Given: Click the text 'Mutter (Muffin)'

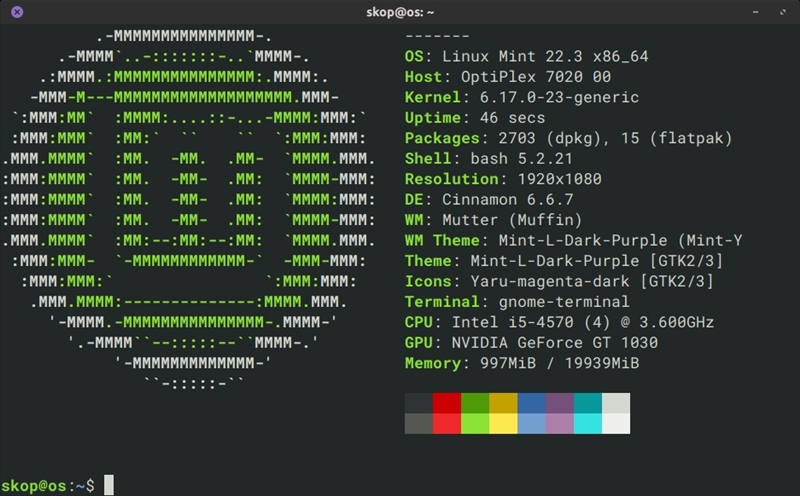Looking at the screenshot, I should [x=512, y=220].
